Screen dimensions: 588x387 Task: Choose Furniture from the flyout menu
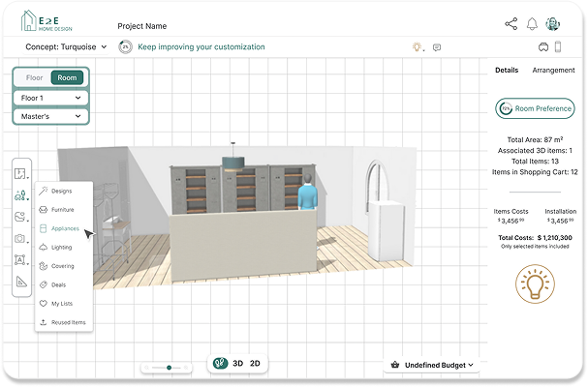[x=64, y=209]
